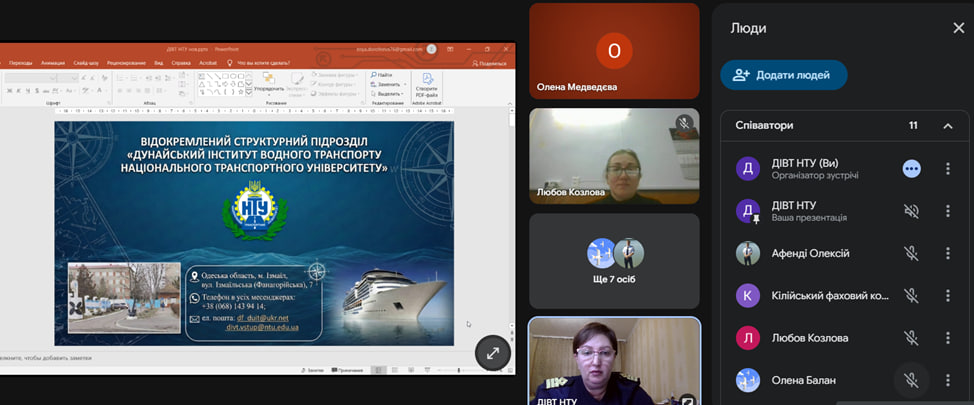The image size is (974, 405).
Task: Toggle Примечания in the status bar
Action: click(x=348, y=370)
